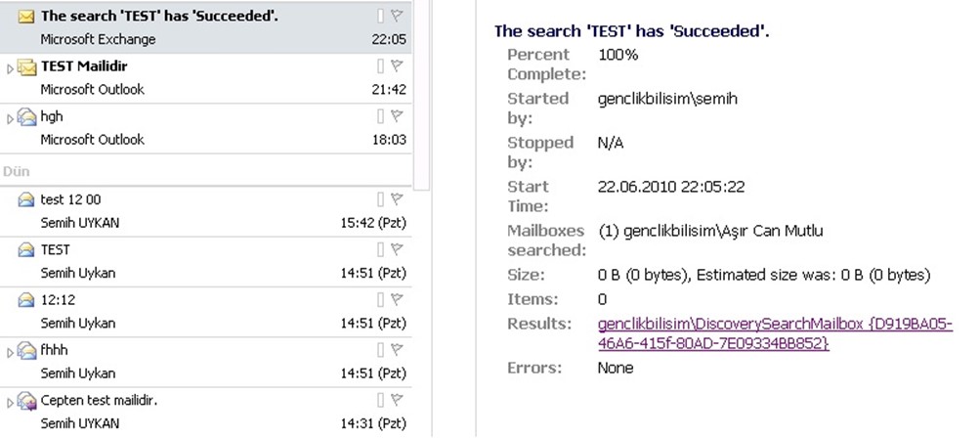
Task: Click the mail icon next to 'fhhh'
Action: click(27, 350)
